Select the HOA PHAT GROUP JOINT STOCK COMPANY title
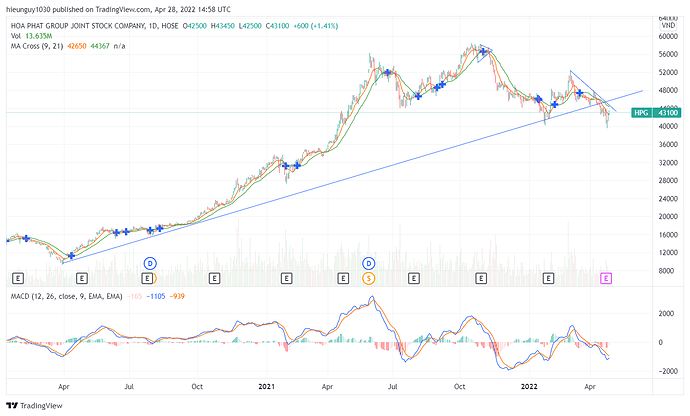Image resolution: width=690 pixels, height=416 pixels. [x=78, y=26]
